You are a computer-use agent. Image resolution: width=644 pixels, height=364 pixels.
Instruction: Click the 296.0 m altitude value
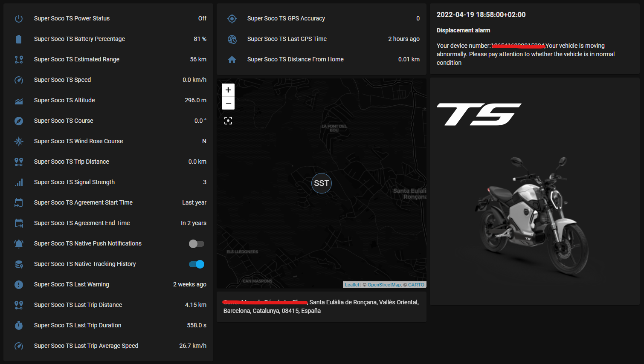click(x=195, y=100)
